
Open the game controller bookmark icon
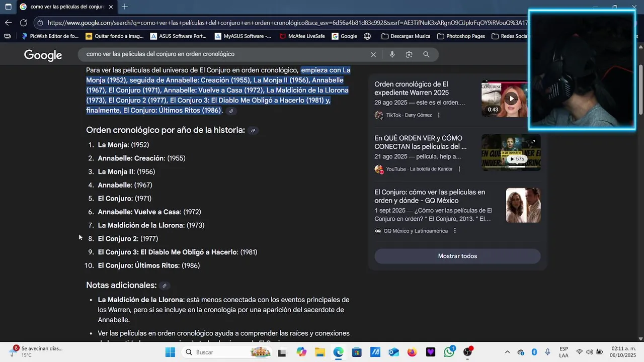(x=7, y=36)
